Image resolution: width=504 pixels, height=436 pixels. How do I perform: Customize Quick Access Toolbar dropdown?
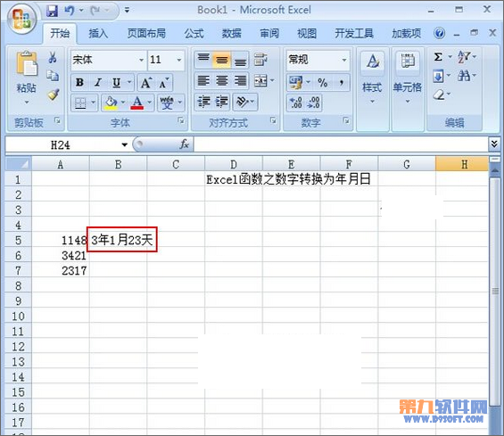tap(127, 11)
